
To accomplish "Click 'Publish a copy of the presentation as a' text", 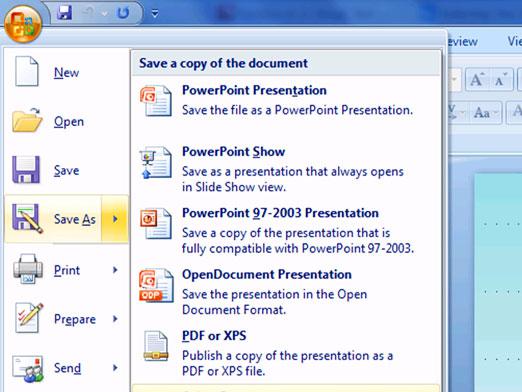I will click(287, 356).
